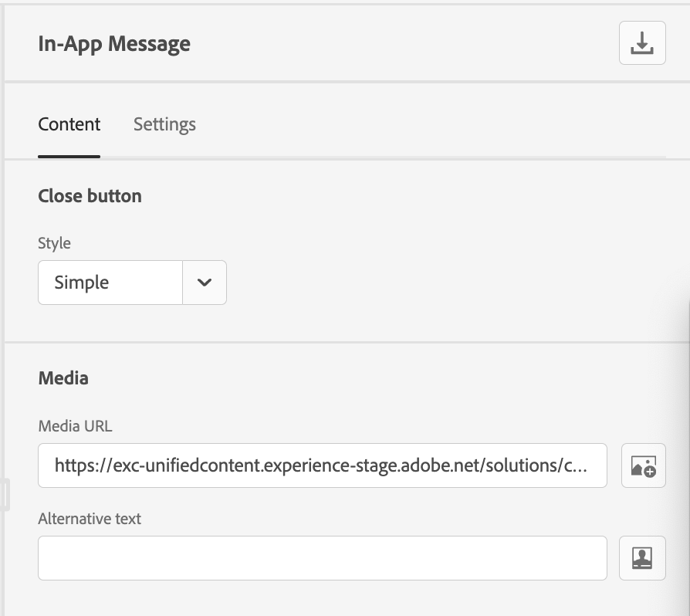Screen dimensions: 690x616
Task: Click the Media URL label
Action: pos(75,426)
